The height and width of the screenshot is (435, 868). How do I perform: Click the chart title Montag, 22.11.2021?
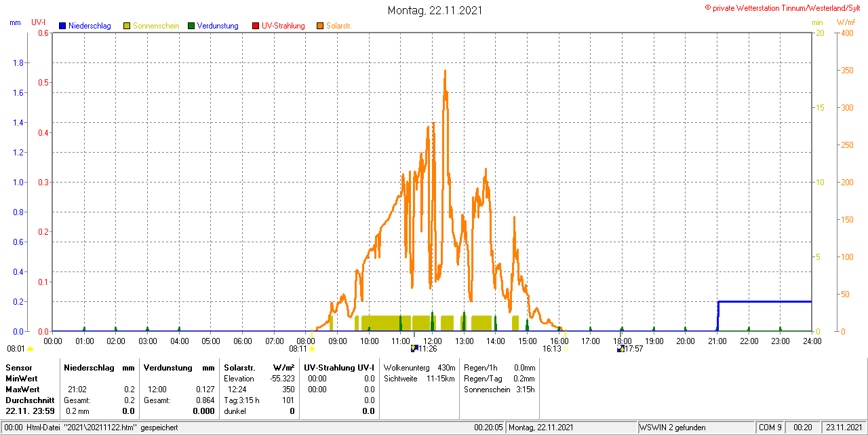tap(435, 10)
